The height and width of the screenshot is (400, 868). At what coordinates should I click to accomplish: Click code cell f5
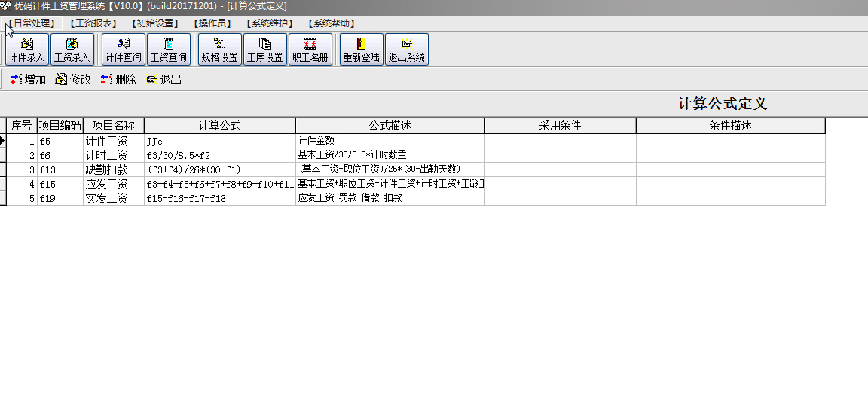(x=60, y=141)
